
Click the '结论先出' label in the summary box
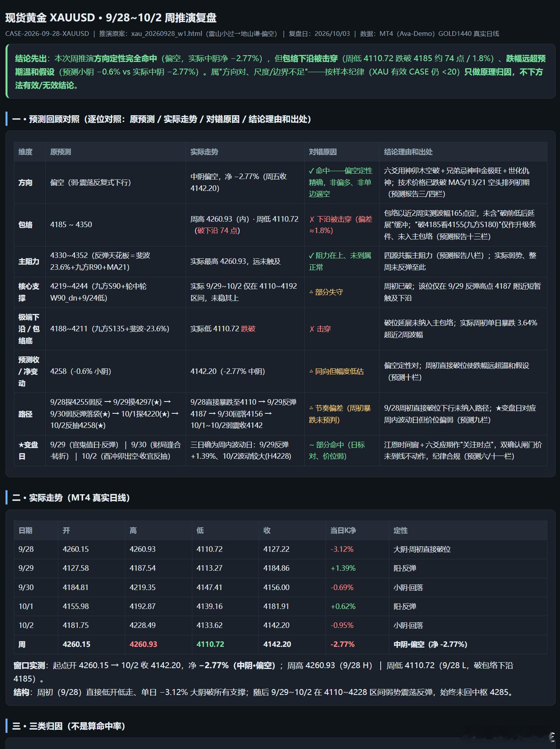coord(31,58)
